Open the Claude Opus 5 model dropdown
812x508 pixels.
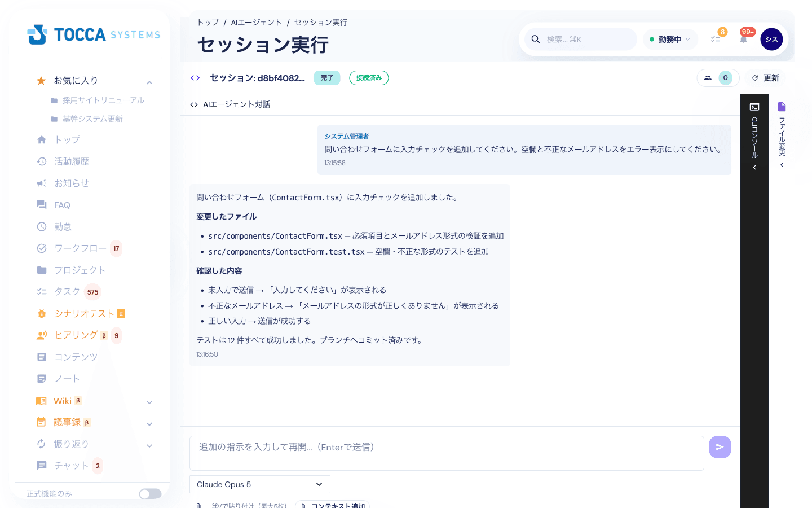[x=260, y=484]
